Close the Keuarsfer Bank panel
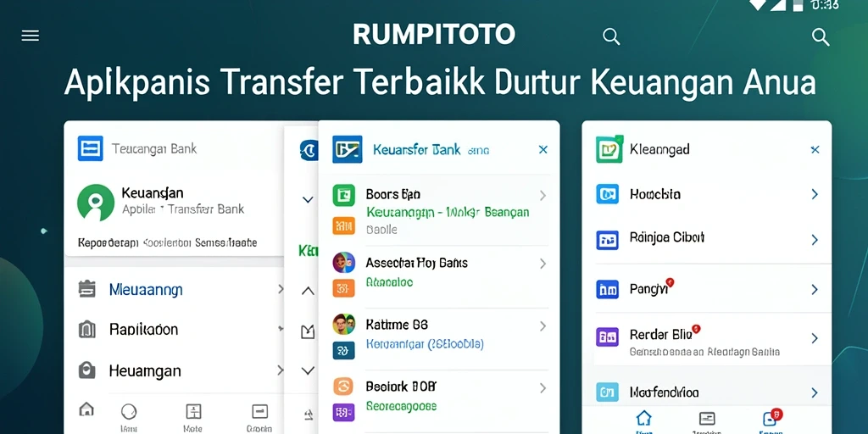868x434 pixels. point(543,149)
